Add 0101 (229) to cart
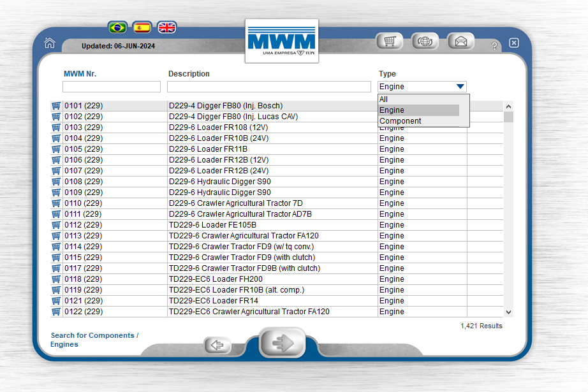The height and width of the screenshot is (392, 588). click(56, 106)
